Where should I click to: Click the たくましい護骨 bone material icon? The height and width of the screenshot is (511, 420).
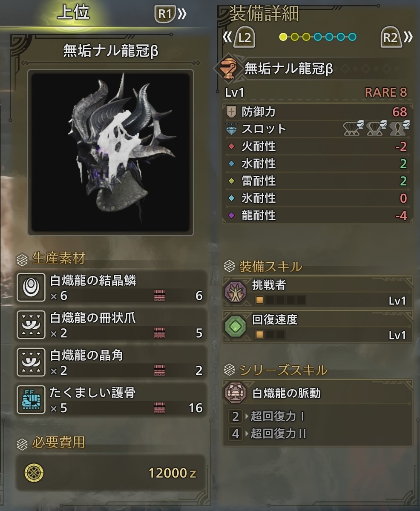tap(31, 400)
